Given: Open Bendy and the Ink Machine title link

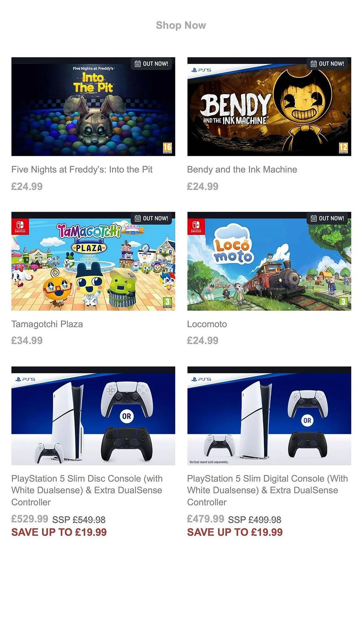Looking at the screenshot, I should [x=242, y=169].
